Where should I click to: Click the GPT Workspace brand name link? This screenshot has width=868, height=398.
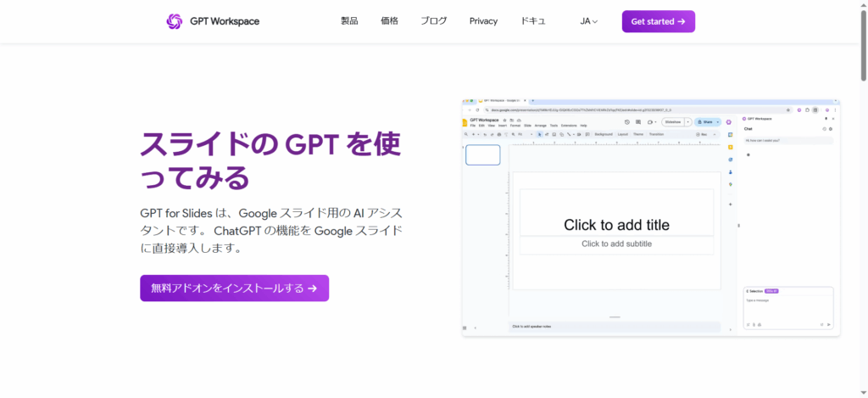pyautogui.click(x=224, y=21)
